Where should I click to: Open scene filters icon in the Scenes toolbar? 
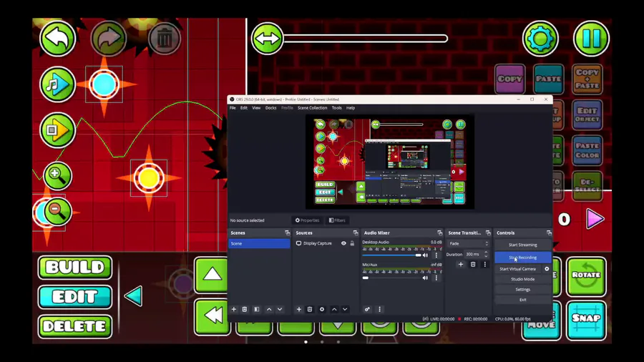click(257, 310)
